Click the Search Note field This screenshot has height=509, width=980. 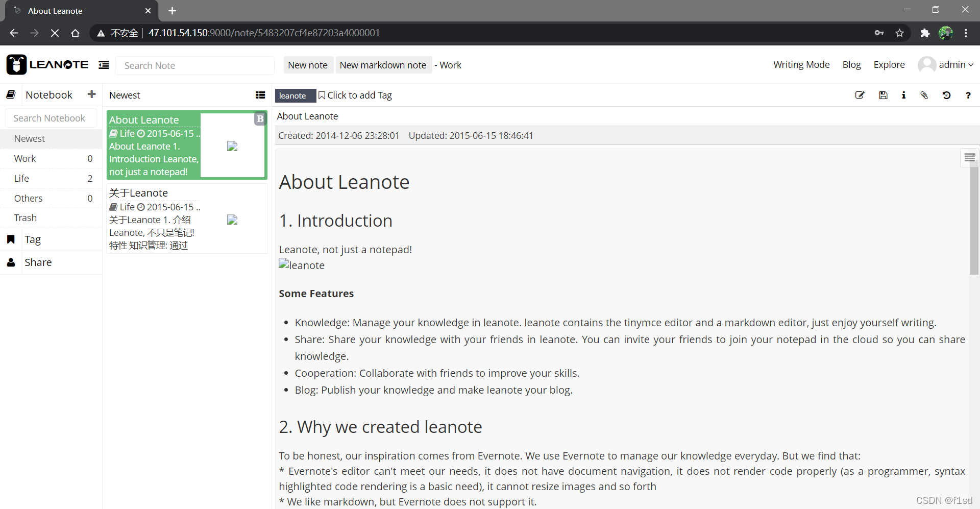(195, 65)
